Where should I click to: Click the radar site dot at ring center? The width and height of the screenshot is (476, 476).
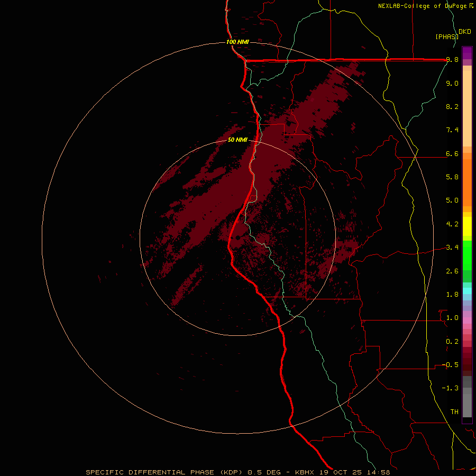coord(237,237)
